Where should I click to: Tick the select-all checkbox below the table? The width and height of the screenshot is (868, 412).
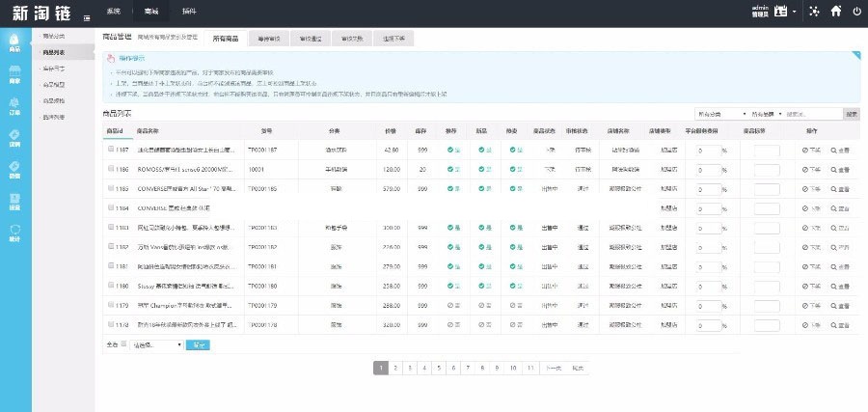click(x=124, y=343)
